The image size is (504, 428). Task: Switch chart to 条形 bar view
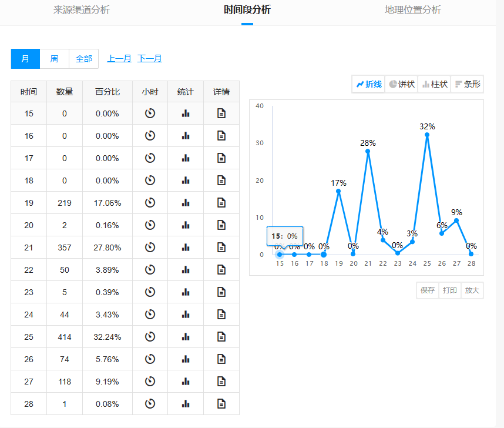tap(468, 84)
